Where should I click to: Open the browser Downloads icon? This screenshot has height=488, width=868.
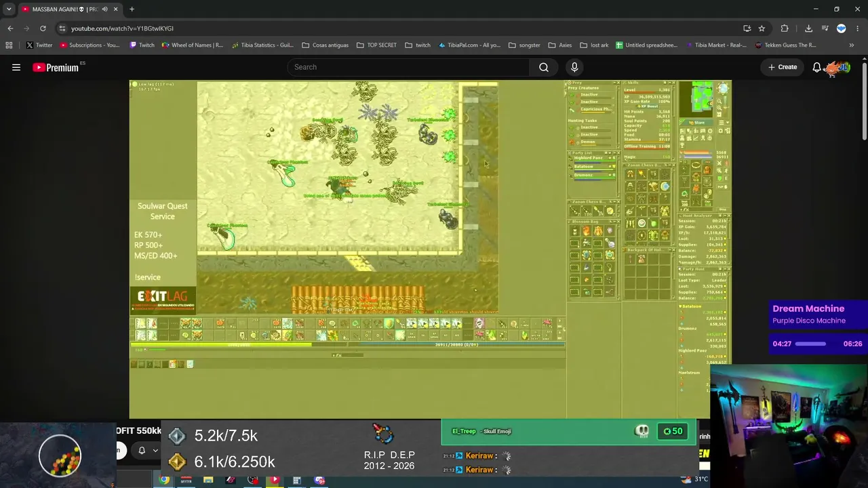(x=808, y=28)
